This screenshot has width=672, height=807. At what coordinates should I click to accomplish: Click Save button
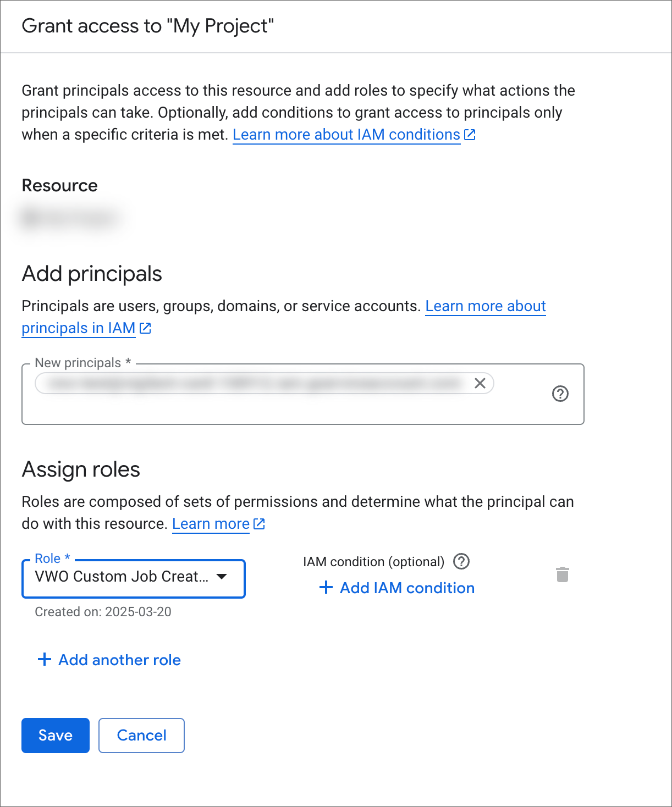click(x=56, y=736)
